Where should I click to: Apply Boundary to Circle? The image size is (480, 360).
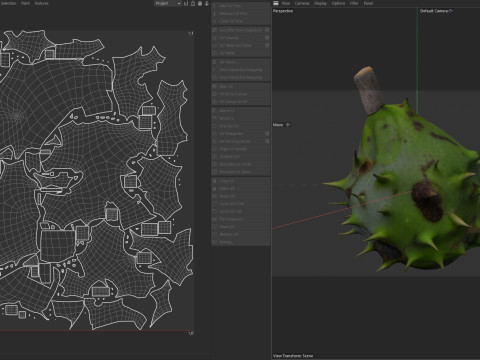[x=240, y=164]
